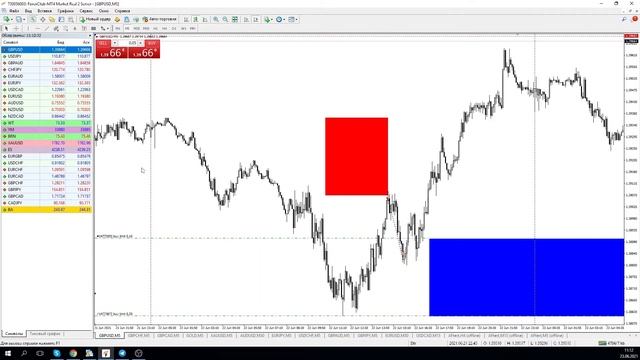
Task: Switch to D1 timeframe
Action: click(x=174, y=29)
